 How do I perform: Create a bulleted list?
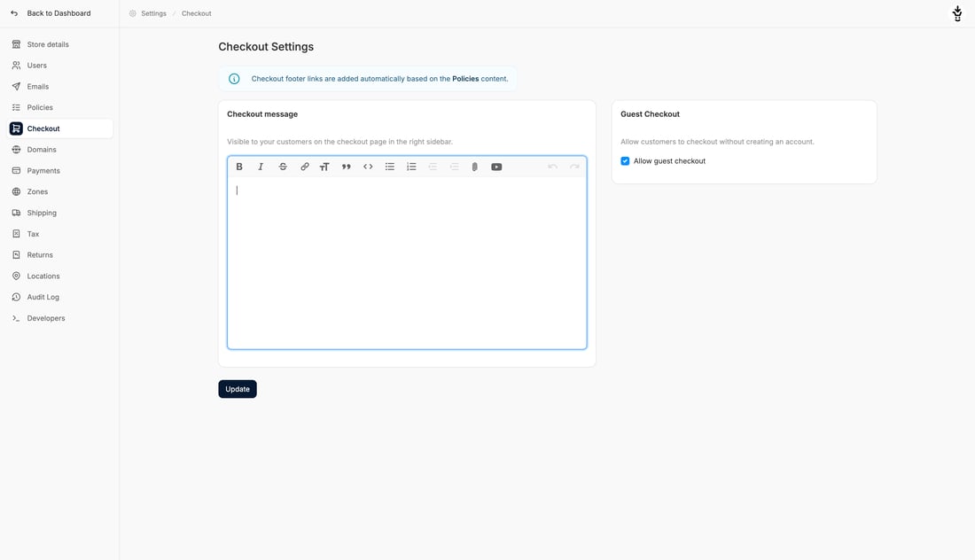[x=390, y=167]
